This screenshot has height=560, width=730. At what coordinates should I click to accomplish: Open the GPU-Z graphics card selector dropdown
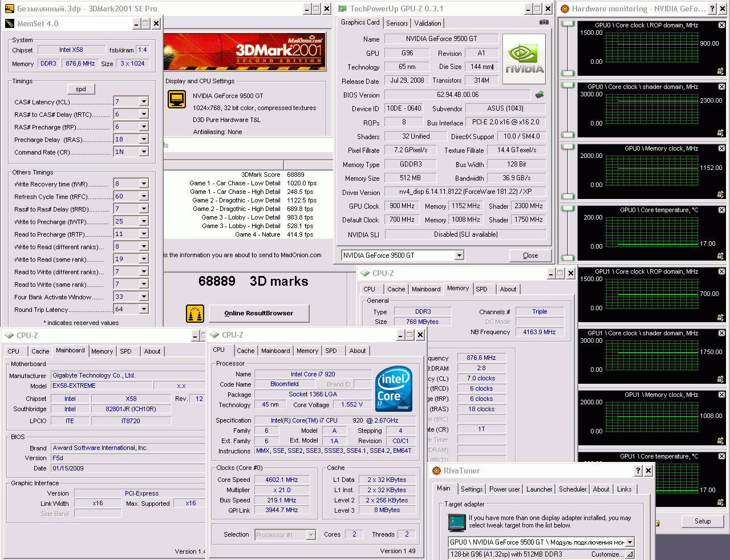(459, 255)
